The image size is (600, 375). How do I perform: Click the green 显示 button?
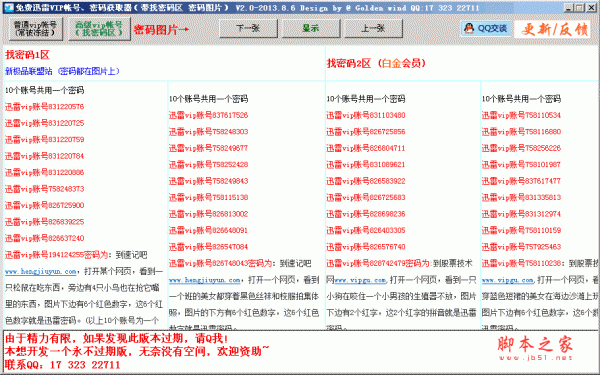311,28
